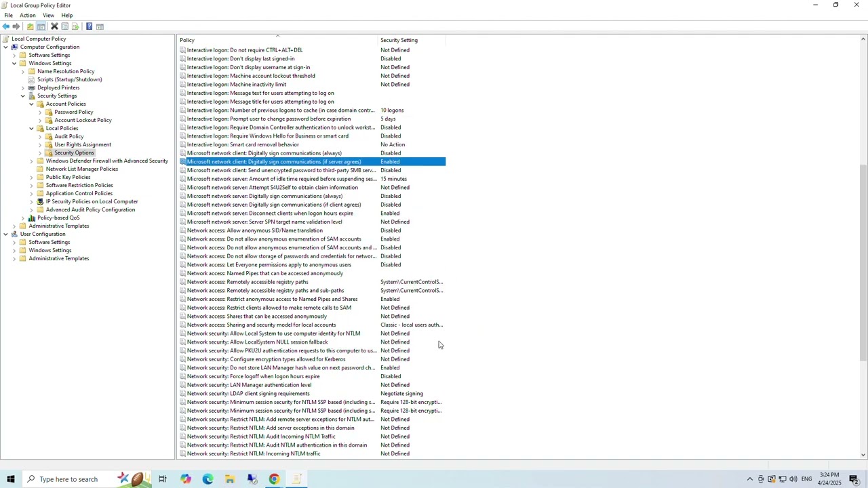868x488 pixels.
Task: Select Audit Policy in the tree
Action: coord(68,136)
